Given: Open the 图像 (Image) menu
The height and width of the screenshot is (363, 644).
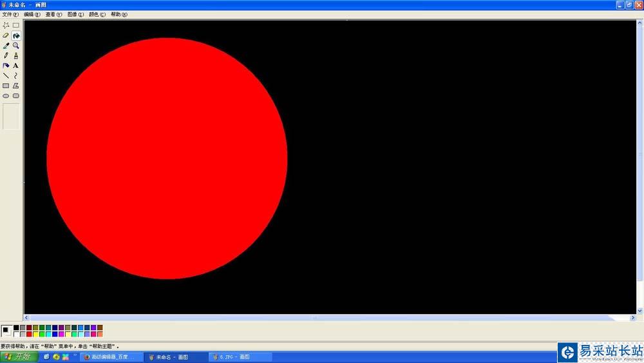Looking at the screenshot, I should pos(75,14).
